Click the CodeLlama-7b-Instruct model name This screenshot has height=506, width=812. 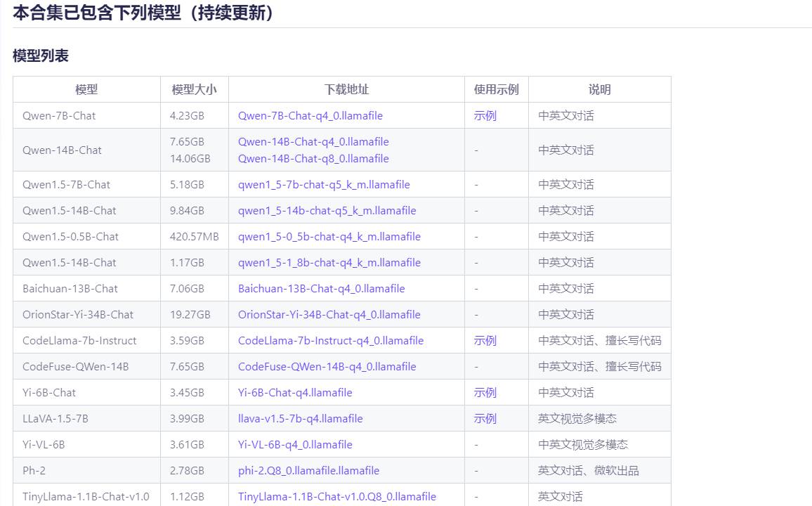click(79, 340)
